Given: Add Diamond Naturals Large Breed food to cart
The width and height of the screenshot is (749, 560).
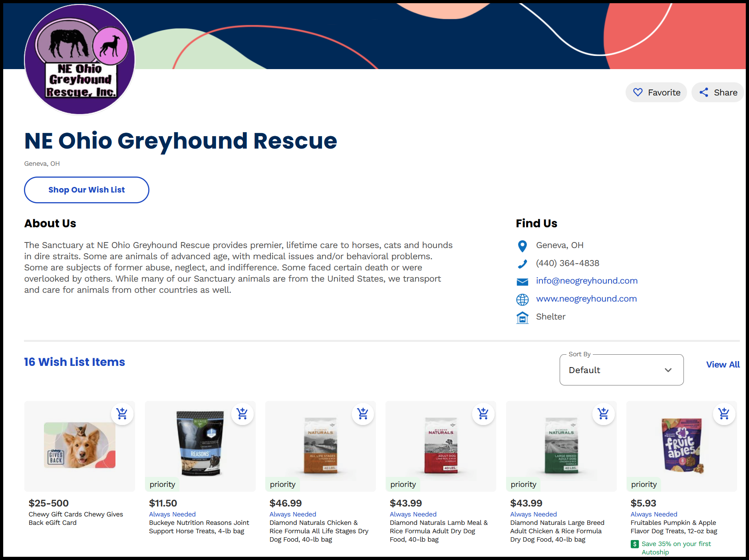Looking at the screenshot, I should 603,413.
